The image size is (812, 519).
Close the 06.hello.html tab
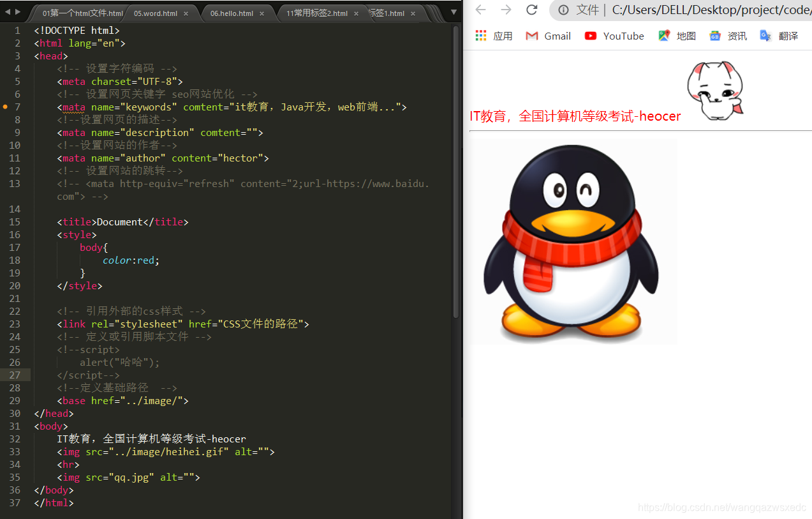262,13
